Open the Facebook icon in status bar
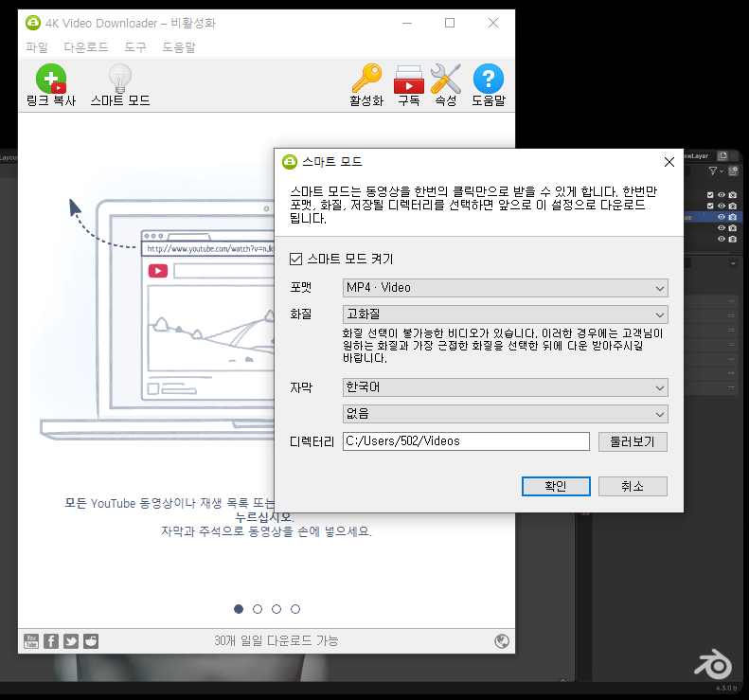This screenshot has width=749, height=700. [51, 640]
